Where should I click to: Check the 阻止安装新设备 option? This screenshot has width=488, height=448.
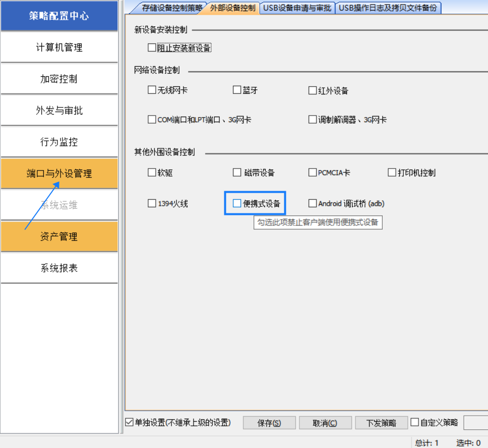pyautogui.click(x=152, y=48)
